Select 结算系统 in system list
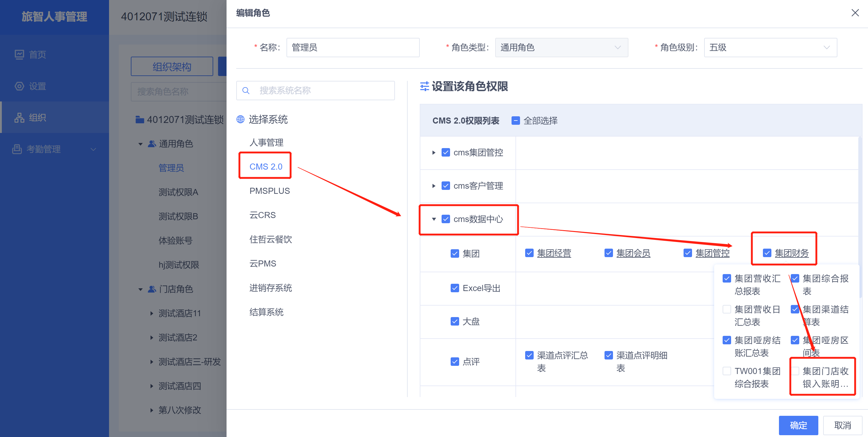This screenshot has width=868, height=437. 266,312
